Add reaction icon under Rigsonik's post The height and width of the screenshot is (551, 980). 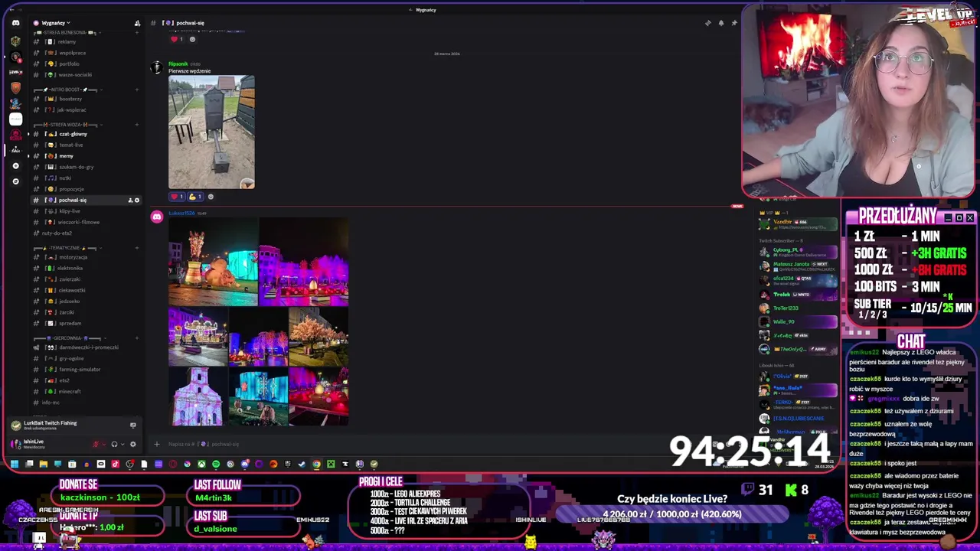point(211,197)
